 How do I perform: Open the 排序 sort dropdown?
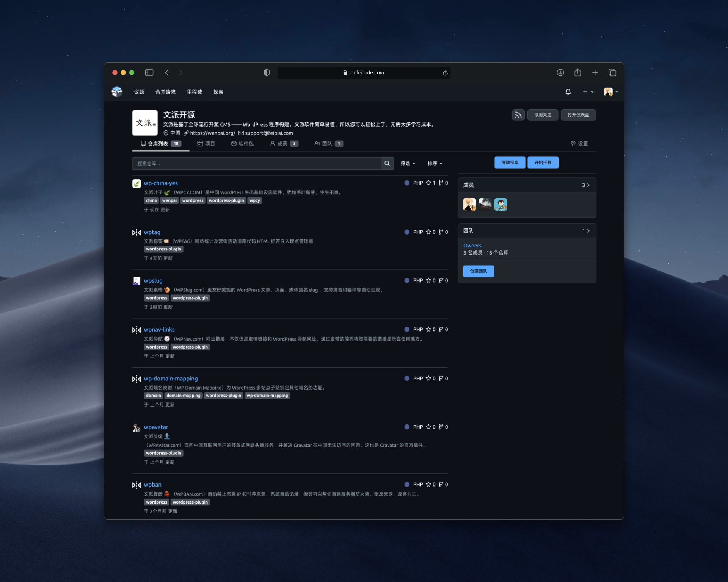pos(435,163)
